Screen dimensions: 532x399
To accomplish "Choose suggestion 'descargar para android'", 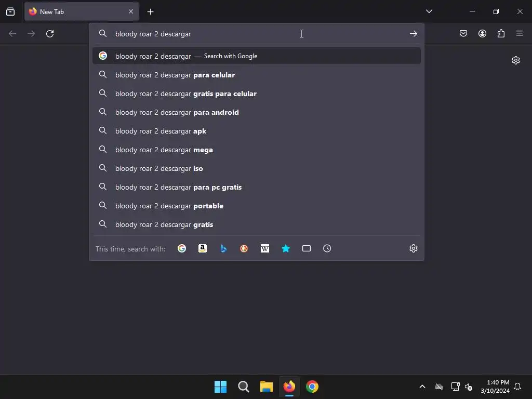I will (257, 112).
